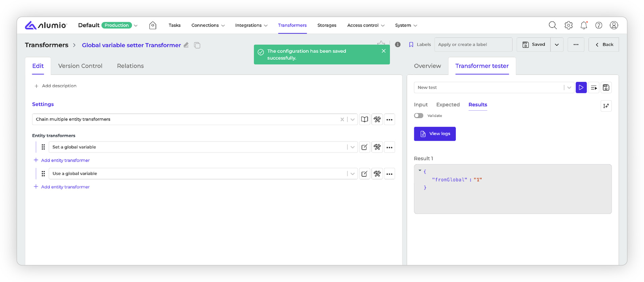The image size is (644, 282).
Task: Open the search magnifier icon
Action: coord(552,25)
